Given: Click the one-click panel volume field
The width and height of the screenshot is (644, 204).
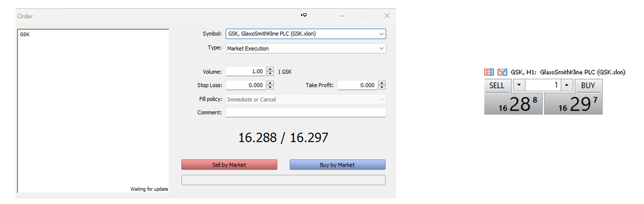Looking at the screenshot, I should pyautogui.click(x=542, y=85).
